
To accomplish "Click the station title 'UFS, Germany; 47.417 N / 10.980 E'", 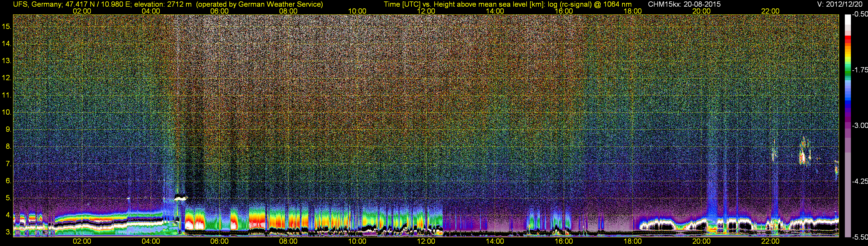I will (x=72, y=4).
